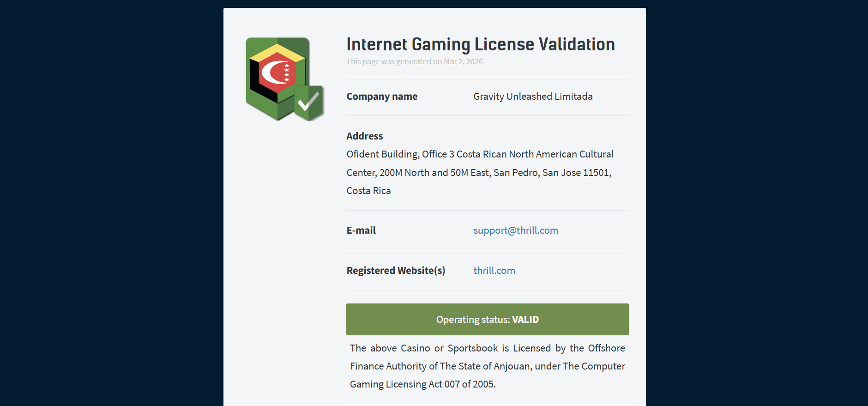Click the Address label
868x406 pixels.
[365, 136]
